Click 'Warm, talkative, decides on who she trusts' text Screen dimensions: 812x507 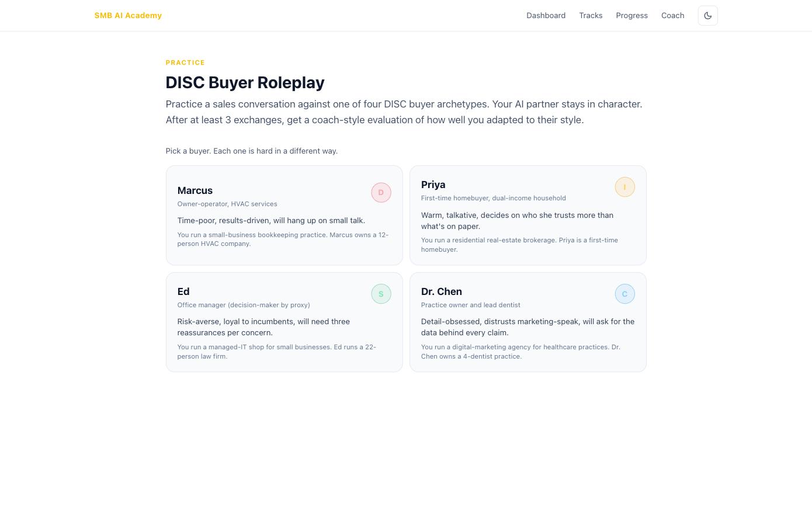(517, 221)
